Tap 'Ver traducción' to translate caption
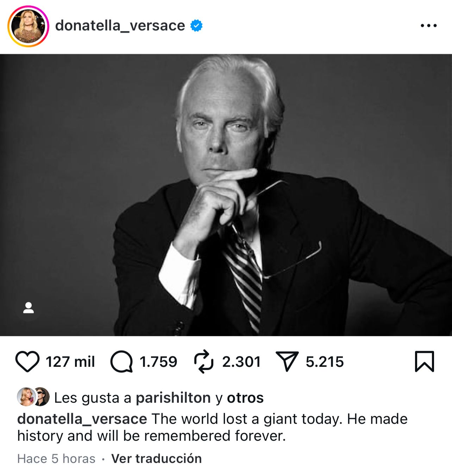The image size is (452, 476). pyautogui.click(x=157, y=459)
